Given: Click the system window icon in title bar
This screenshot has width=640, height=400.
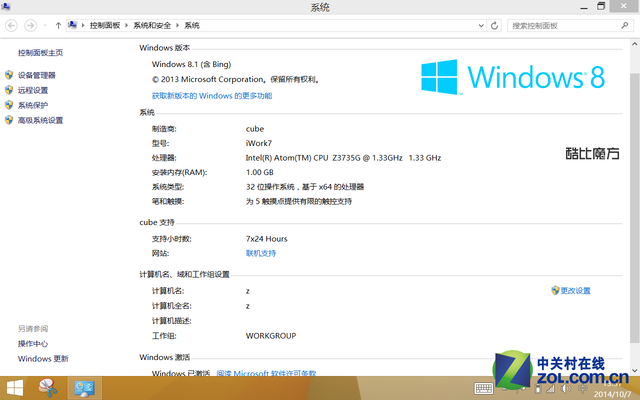Looking at the screenshot, I should click(6, 7).
